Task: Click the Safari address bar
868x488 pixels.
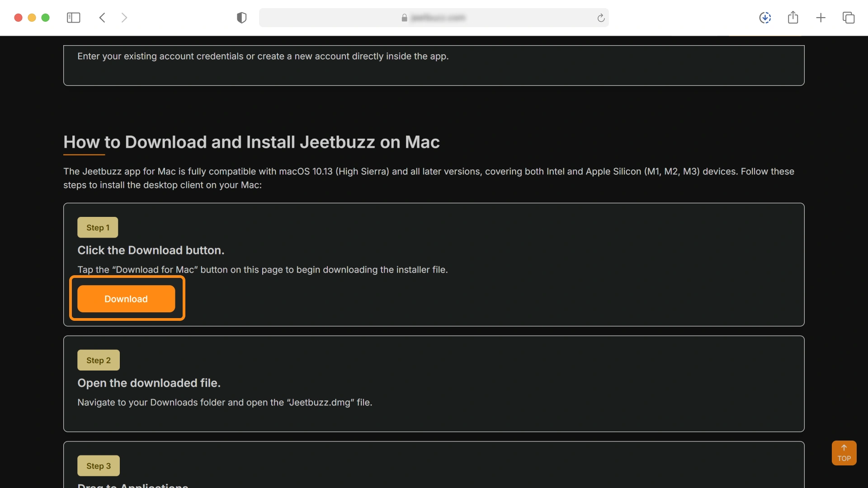Action: click(x=434, y=18)
